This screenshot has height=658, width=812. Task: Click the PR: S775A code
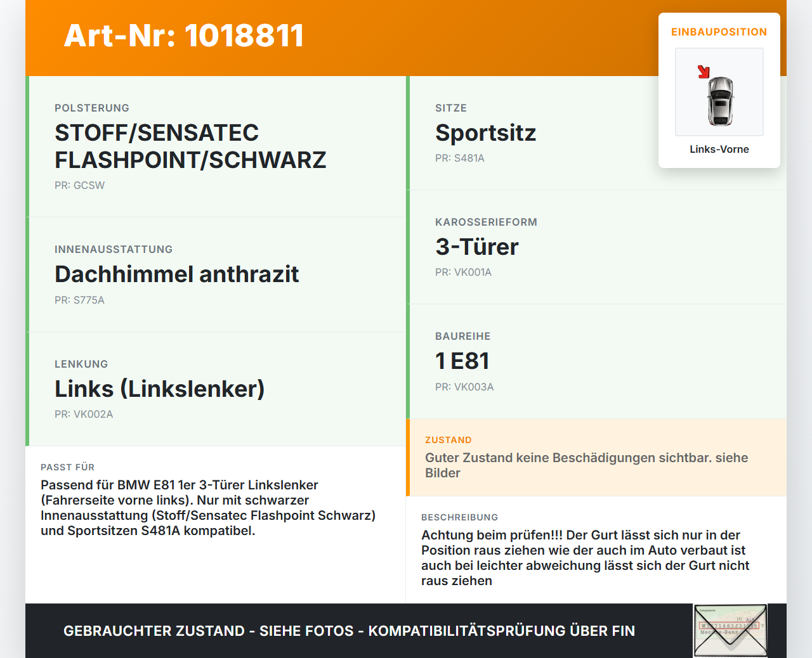click(x=79, y=300)
